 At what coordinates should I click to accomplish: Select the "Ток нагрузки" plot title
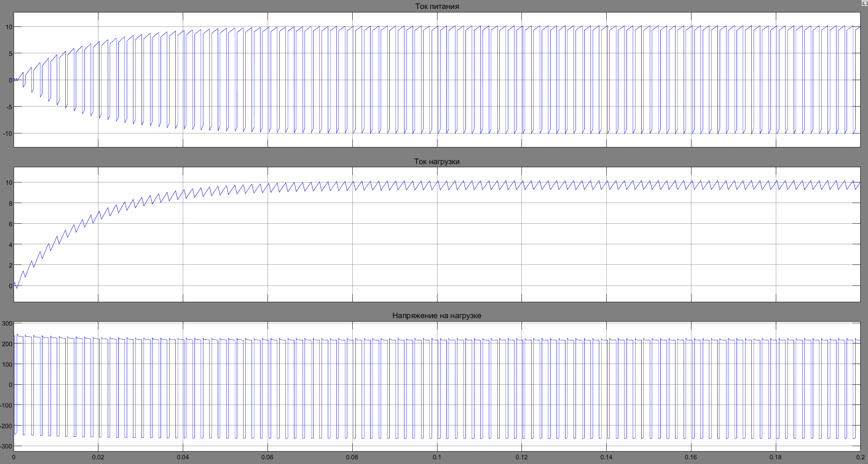[437, 161]
